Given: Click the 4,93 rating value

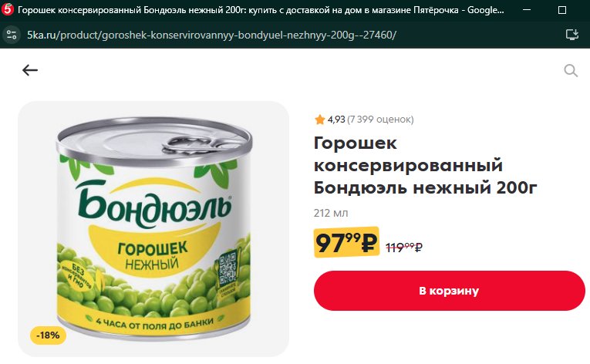Looking at the screenshot, I should pyautogui.click(x=336, y=120).
